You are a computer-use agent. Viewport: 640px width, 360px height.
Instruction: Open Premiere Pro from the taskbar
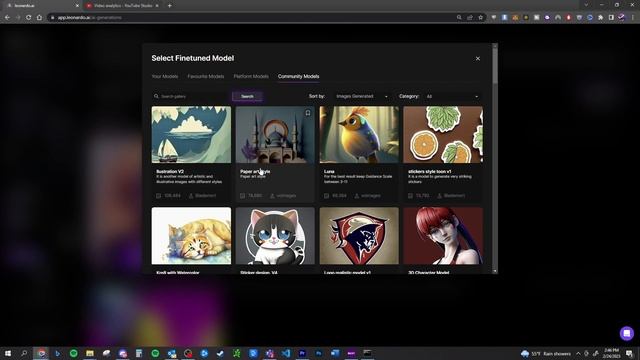pos(302,353)
